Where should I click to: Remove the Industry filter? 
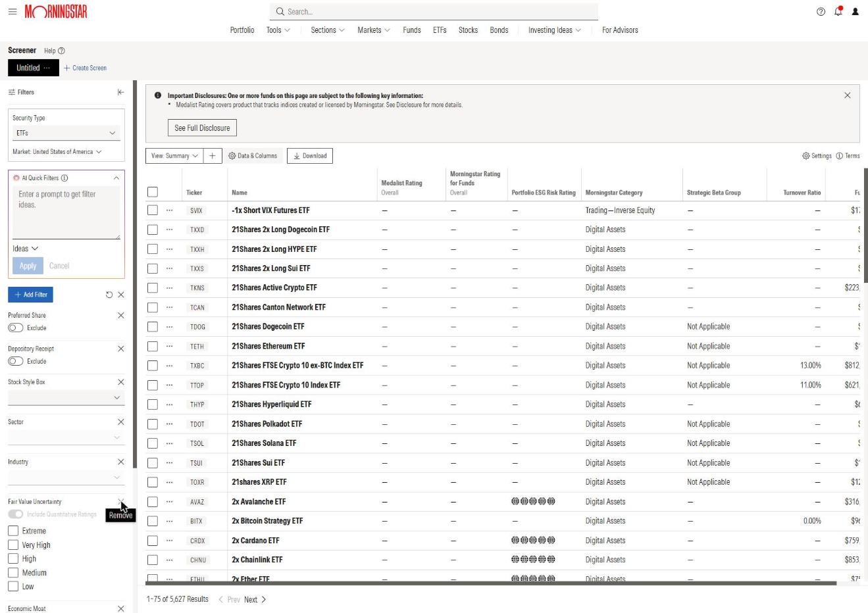click(x=120, y=462)
